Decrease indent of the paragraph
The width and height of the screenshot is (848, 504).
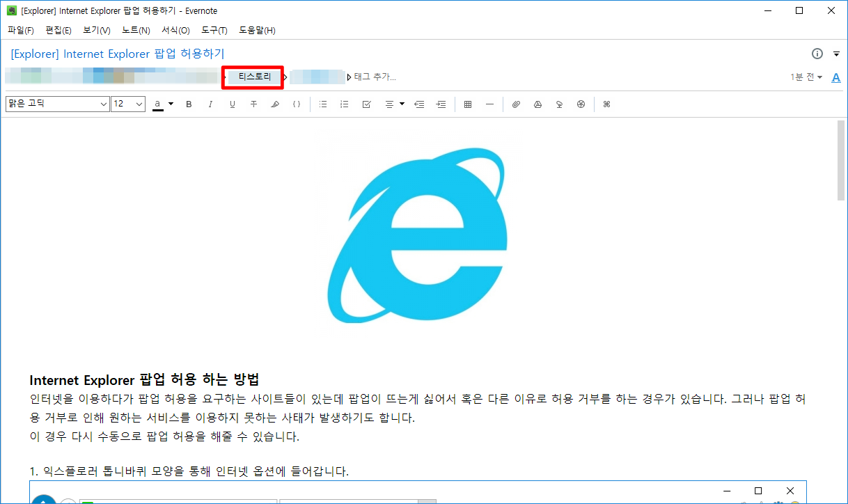click(x=418, y=104)
